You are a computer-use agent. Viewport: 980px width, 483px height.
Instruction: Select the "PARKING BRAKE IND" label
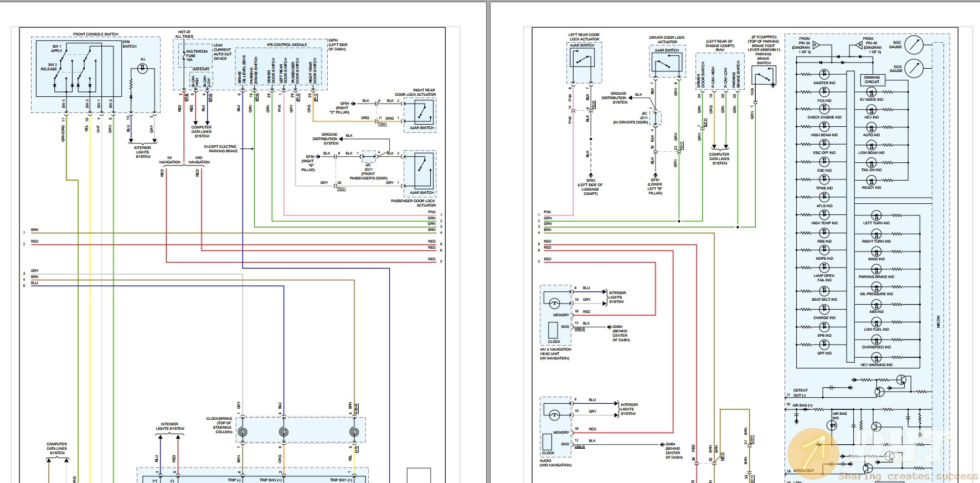876,277
